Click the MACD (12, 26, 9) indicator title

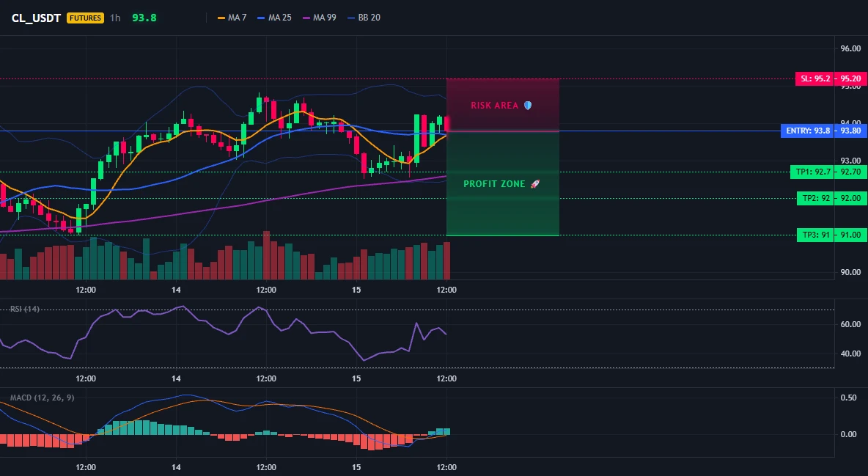click(x=42, y=398)
